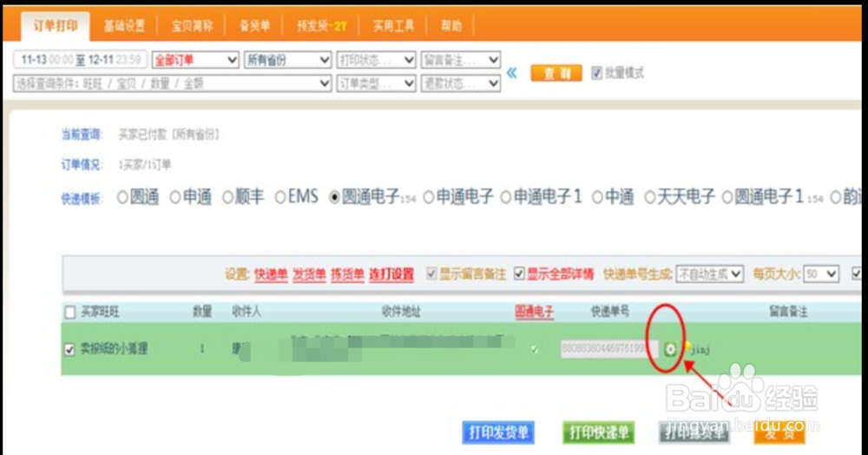Click the date range field 11-13 至 12-11
This screenshot has height=455, width=868.
pos(81,59)
